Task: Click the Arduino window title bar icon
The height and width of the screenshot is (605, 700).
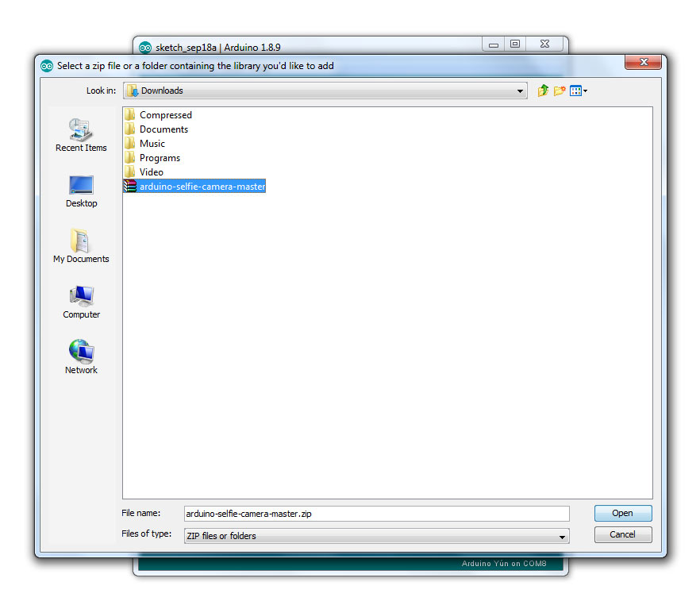Action: pos(145,48)
